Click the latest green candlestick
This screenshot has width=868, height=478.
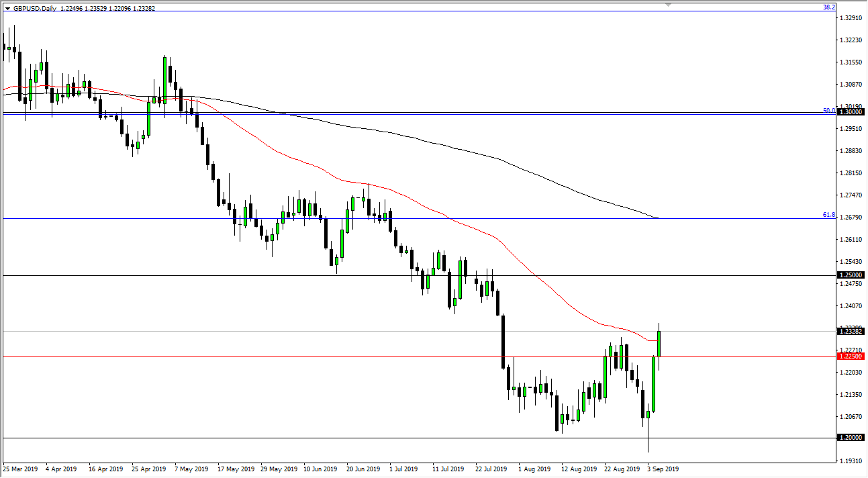659,344
